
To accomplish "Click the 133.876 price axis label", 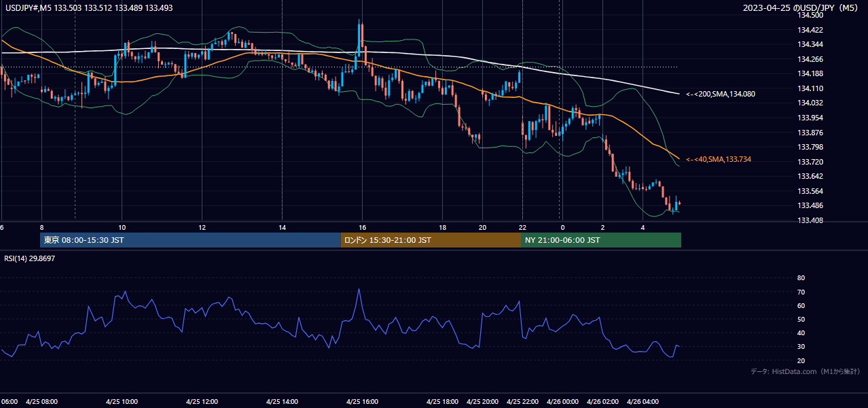I will [x=810, y=133].
